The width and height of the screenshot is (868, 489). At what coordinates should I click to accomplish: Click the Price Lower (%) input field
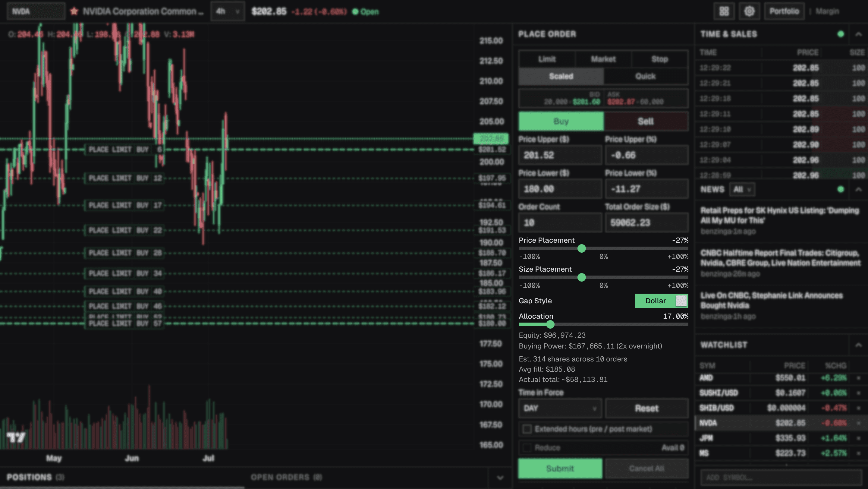646,189
